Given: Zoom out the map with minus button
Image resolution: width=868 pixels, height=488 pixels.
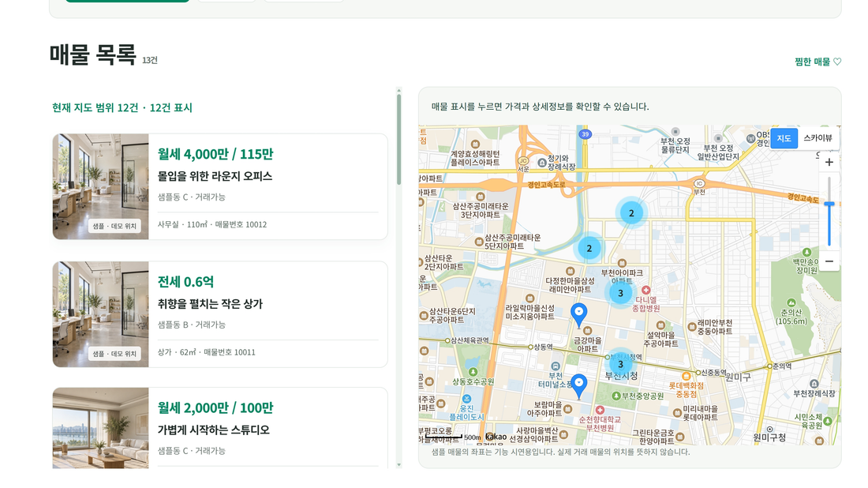Looking at the screenshot, I should pyautogui.click(x=829, y=261).
